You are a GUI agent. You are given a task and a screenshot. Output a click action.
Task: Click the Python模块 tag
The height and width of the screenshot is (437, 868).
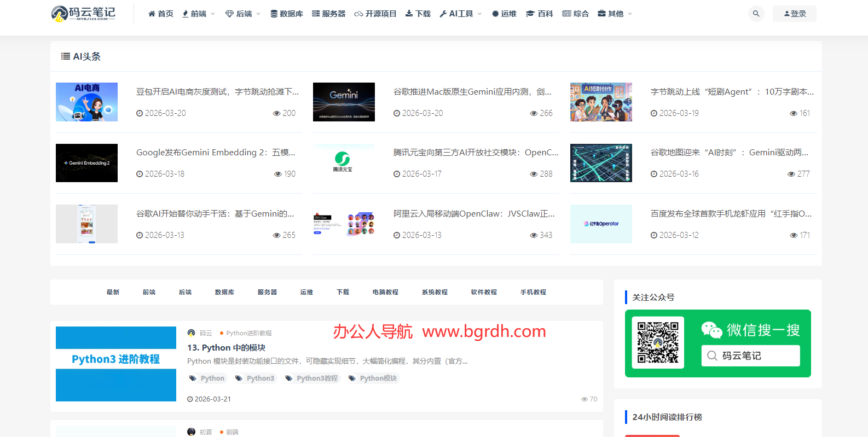373,378
